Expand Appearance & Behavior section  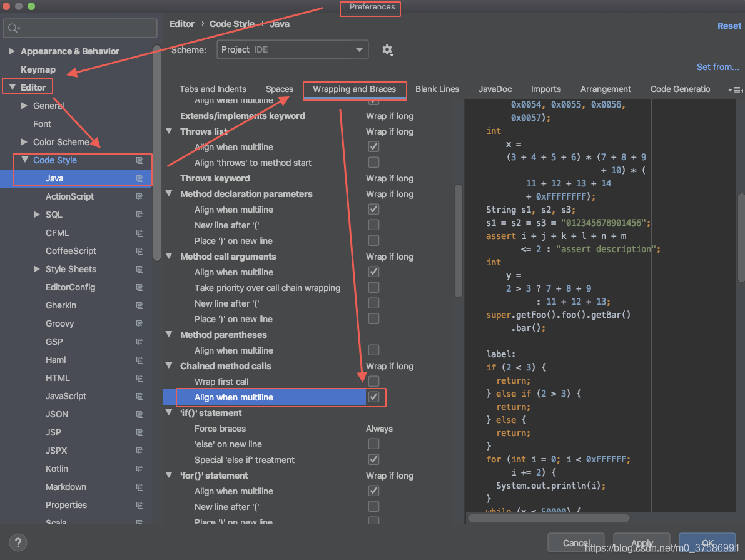[x=11, y=51]
